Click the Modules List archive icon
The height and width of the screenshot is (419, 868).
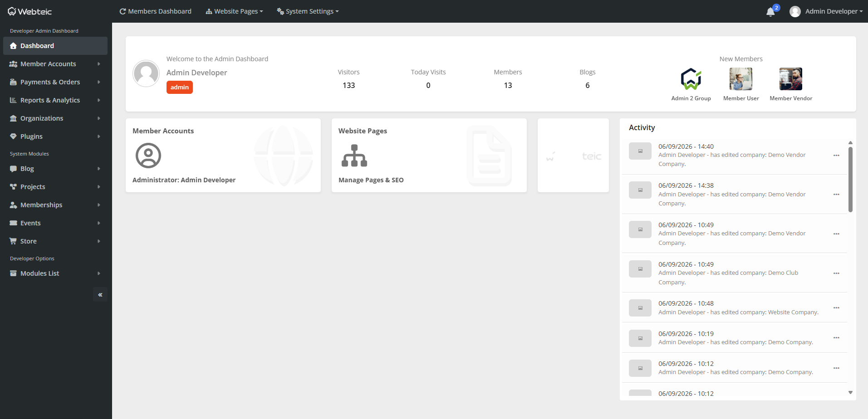point(13,273)
